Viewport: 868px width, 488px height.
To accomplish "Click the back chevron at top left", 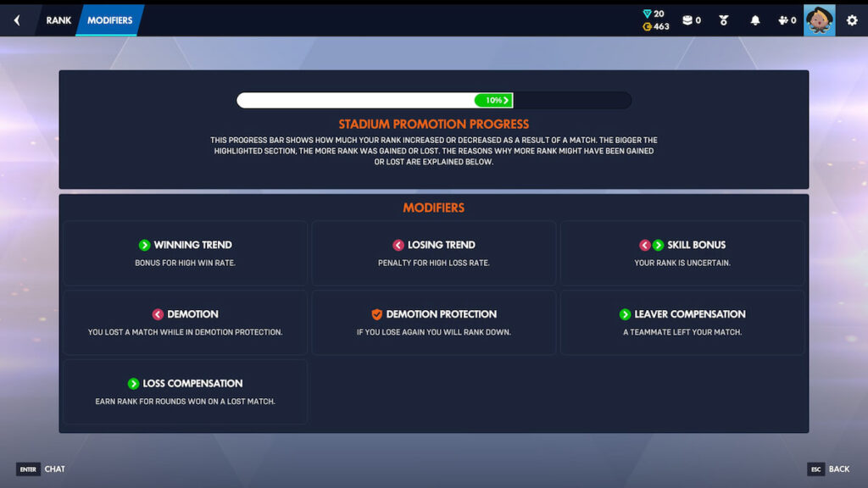I will [18, 19].
